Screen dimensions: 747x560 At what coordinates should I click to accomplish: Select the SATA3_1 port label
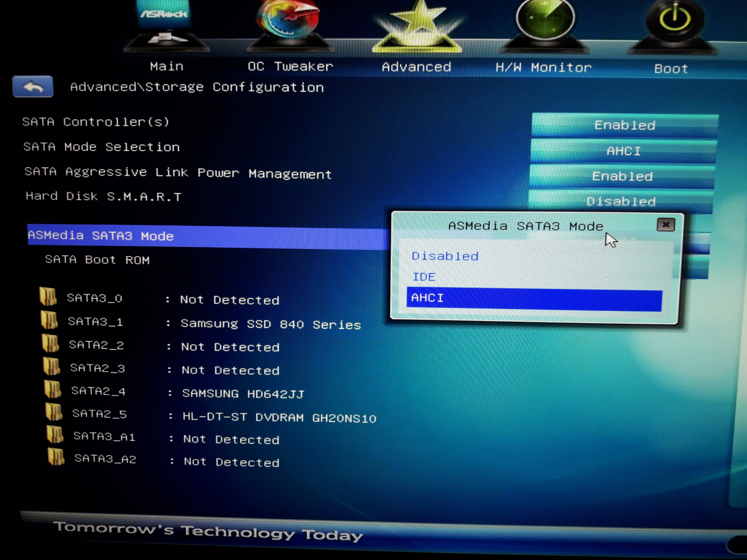(x=96, y=321)
